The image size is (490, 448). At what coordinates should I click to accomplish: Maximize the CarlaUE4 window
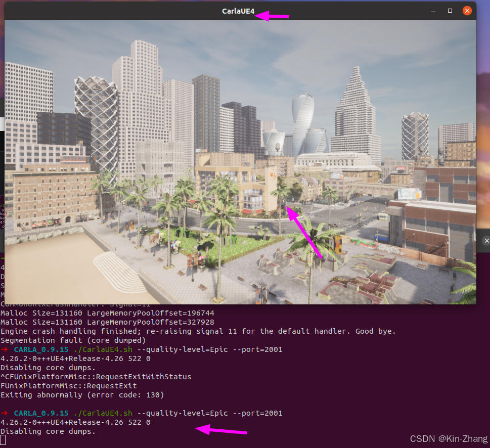[x=450, y=11]
